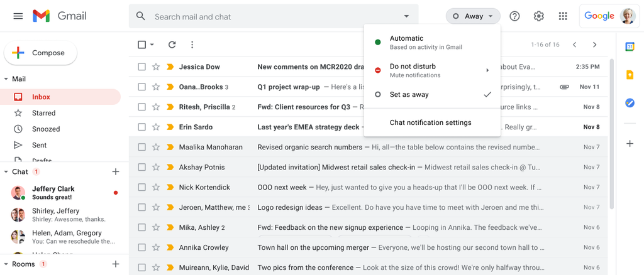644x275 pixels.
Task: Star the Jessica Dow email
Action: 156,67
